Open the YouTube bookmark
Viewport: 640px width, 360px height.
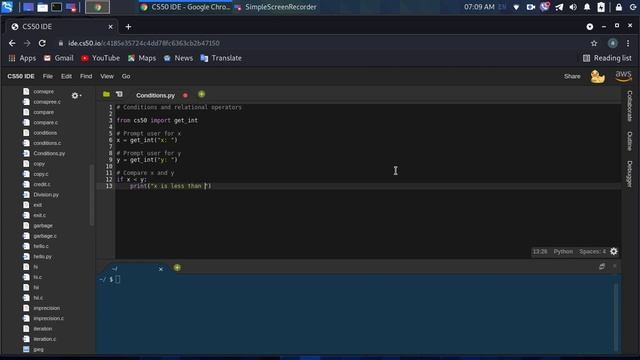point(100,58)
